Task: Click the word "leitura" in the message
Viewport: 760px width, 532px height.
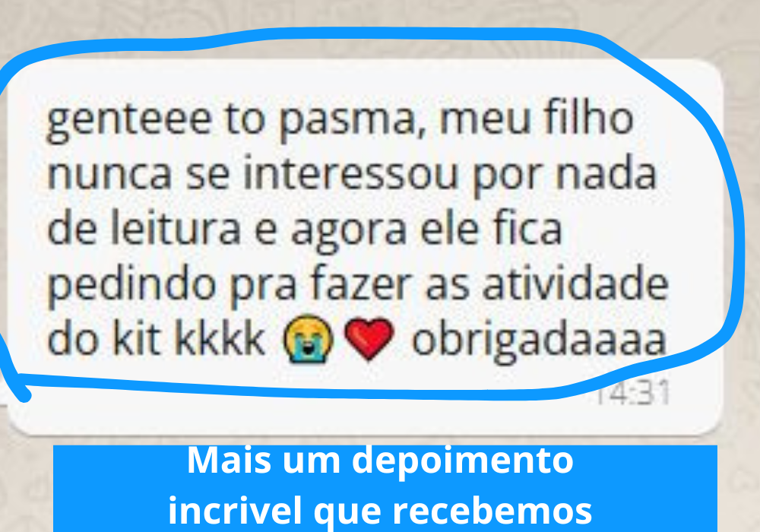Action: coord(176,229)
